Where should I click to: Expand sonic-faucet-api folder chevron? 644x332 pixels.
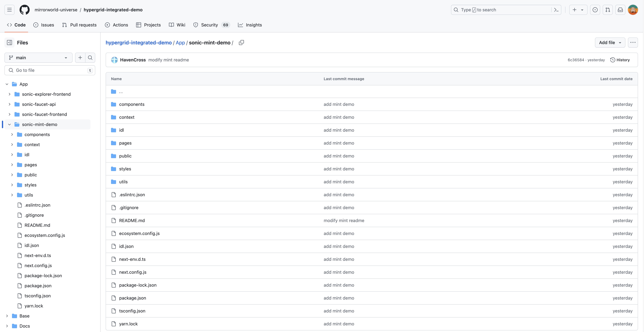pos(9,104)
